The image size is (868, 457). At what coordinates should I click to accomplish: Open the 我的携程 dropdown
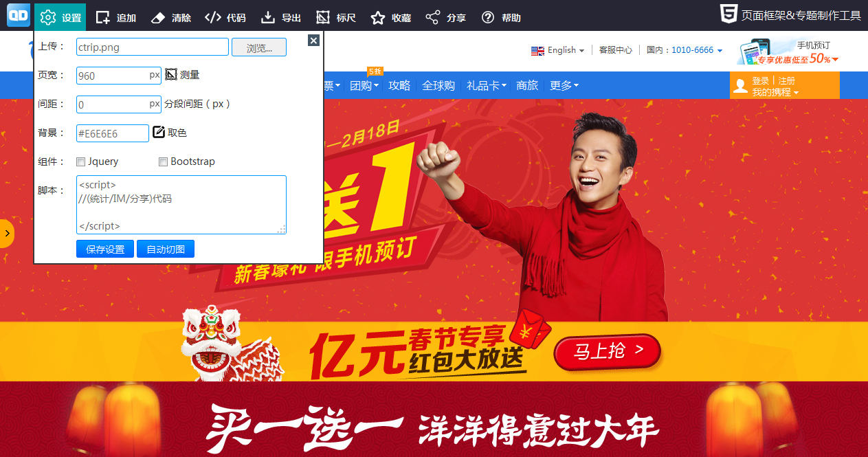coord(775,92)
